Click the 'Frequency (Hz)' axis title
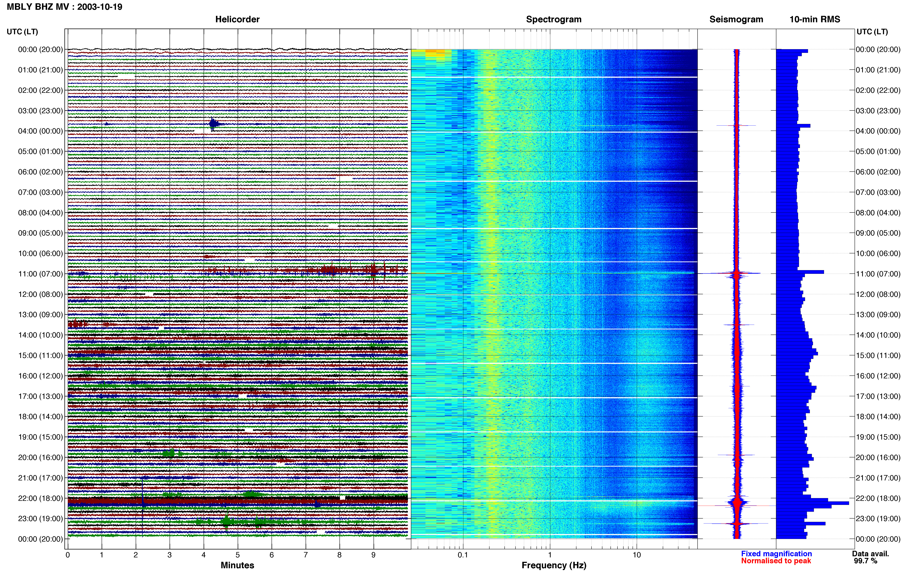The width and height of the screenshot is (924, 578). [554, 565]
